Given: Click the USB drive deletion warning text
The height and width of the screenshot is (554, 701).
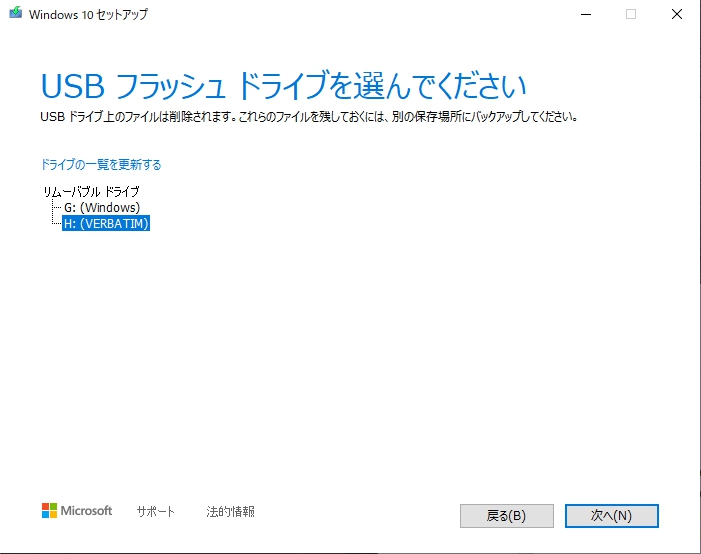Looking at the screenshot, I should 309,117.
